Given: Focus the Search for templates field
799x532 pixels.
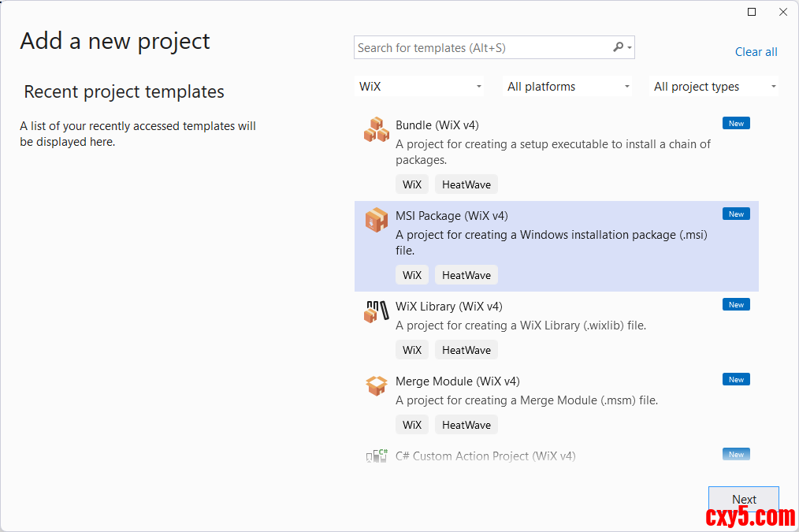Looking at the screenshot, I should (482, 48).
